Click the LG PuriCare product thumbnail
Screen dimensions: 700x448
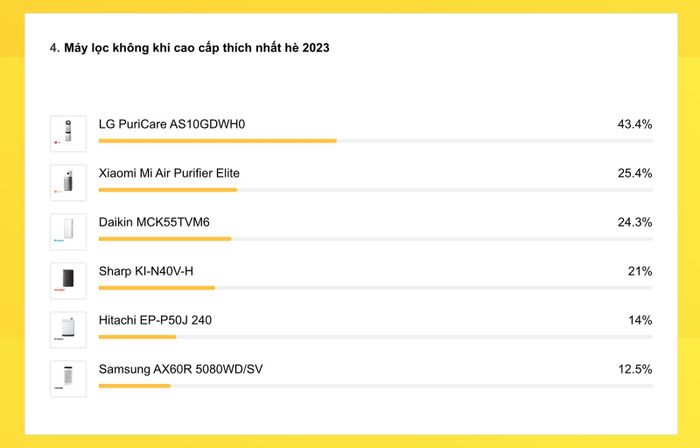68,133
